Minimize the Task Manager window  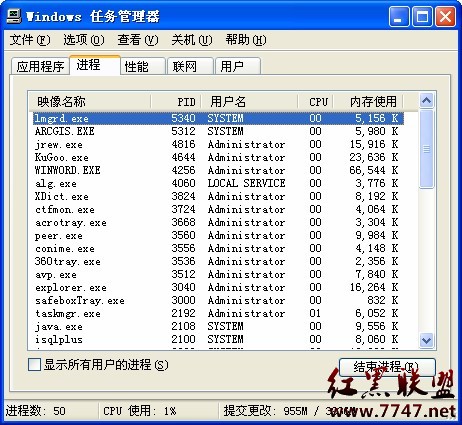pos(399,17)
